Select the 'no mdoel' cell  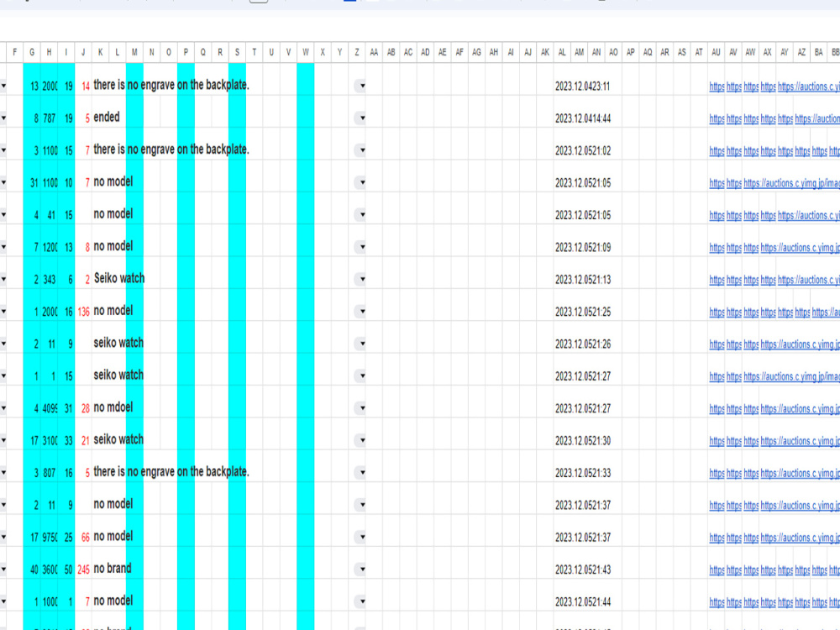click(x=113, y=407)
